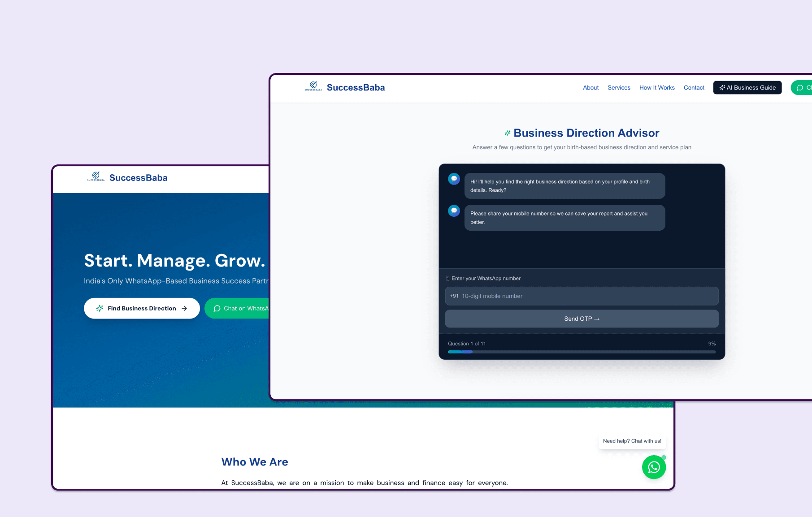Screen dimensions: 812x517
Task: Click the Send OTP button
Action: click(582, 319)
